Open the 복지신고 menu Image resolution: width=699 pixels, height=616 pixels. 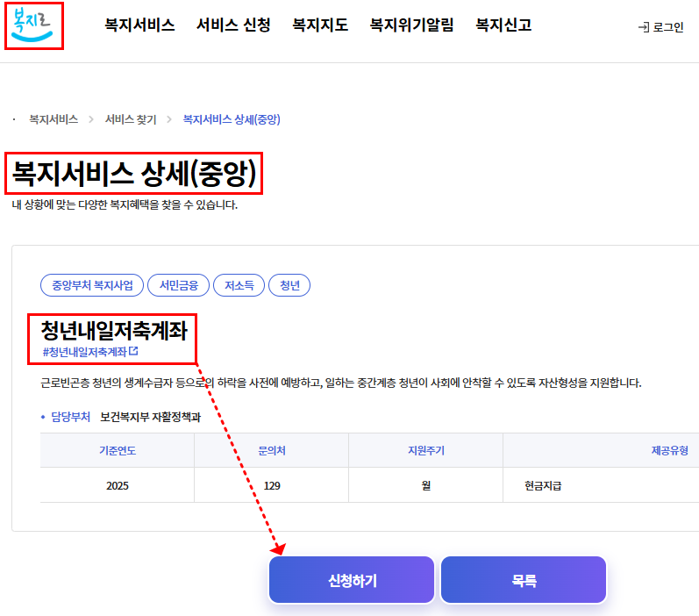(503, 25)
